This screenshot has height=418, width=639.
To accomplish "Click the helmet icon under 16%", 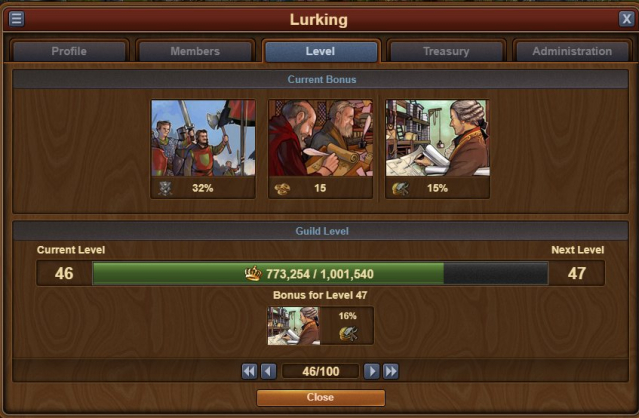I will (x=348, y=334).
